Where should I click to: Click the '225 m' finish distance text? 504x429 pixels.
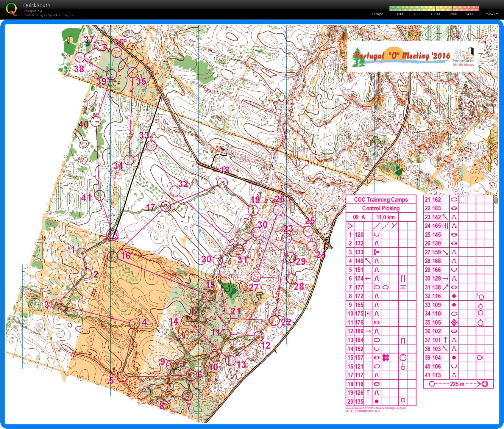coord(457,384)
